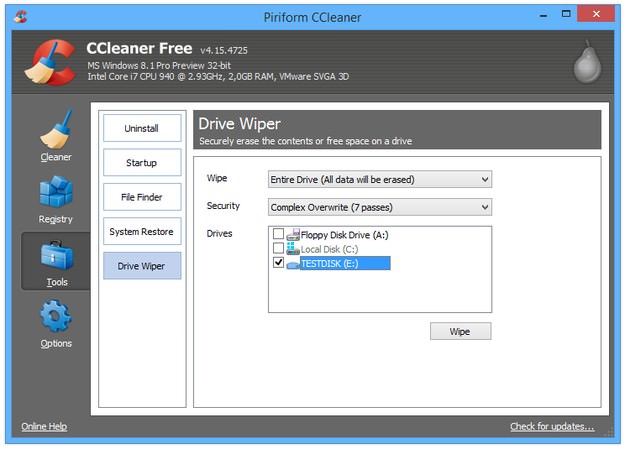Screen dimensions: 625x449
Task: Click the Registry label in sidebar
Action: [x=56, y=219]
